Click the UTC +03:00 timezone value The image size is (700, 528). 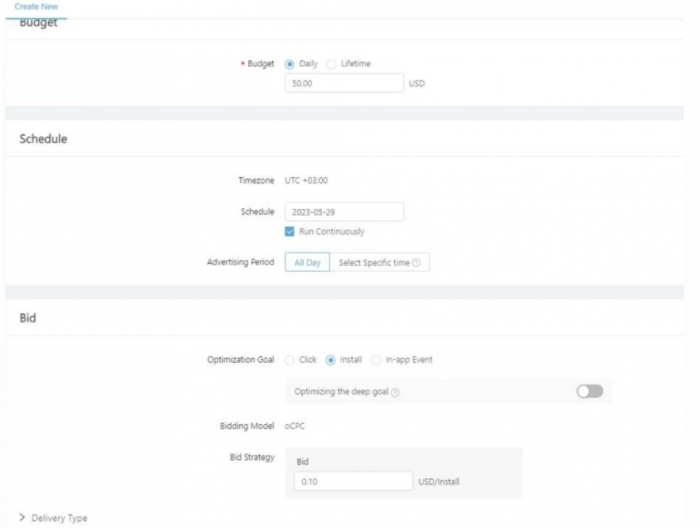pyautogui.click(x=306, y=180)
